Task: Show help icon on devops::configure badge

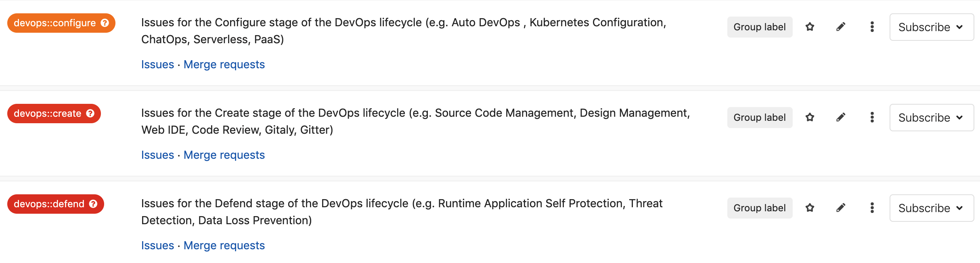Action: pos(105,23)
